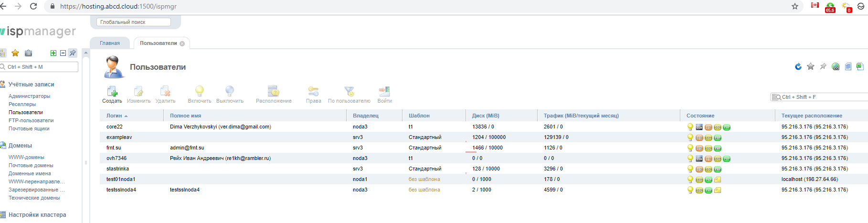Export the table via the Excel icon
Viewport: 868px width, 223px height.
click(x=859, y=67)
